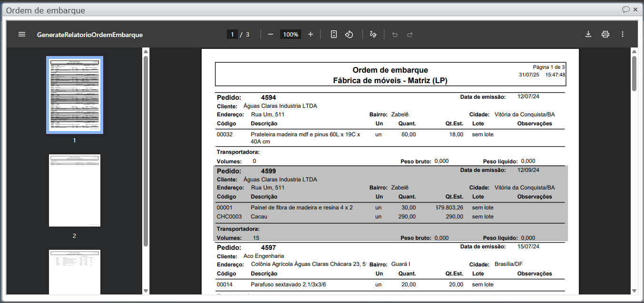This screenshot has height=303, width=644.
Task: Select the draw annotation tool
Action: pos(373,34)
